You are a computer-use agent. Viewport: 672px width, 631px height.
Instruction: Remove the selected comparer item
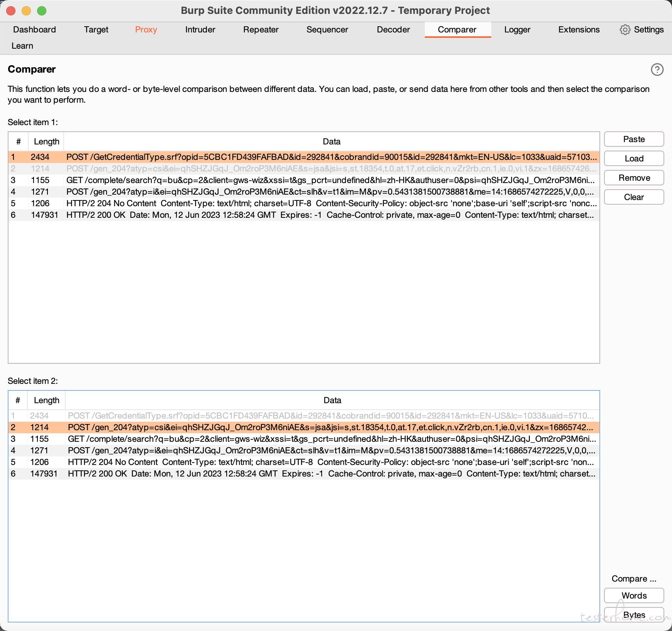click(634, 178)
